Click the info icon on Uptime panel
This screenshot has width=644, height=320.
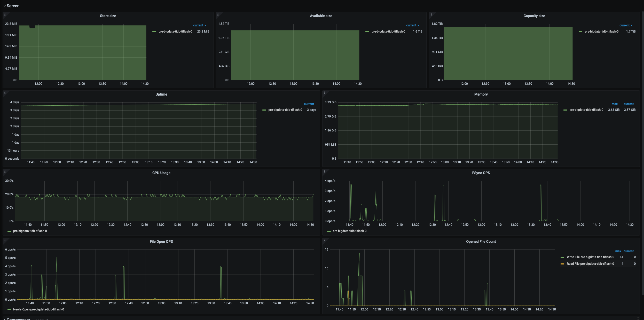5,93
